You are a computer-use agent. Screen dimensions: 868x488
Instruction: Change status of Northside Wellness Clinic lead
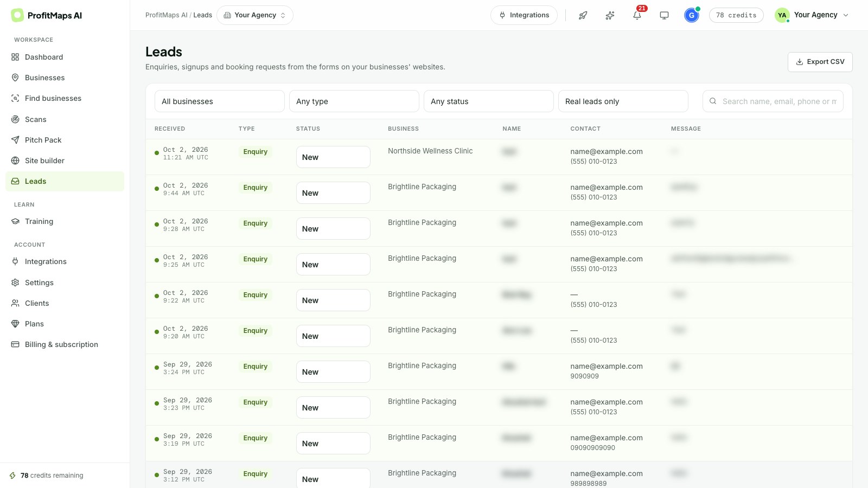[333, 157]
